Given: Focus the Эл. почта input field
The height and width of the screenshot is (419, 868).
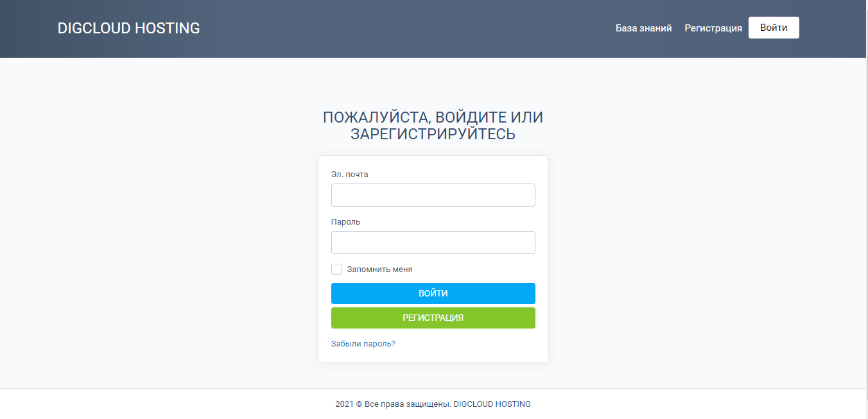Looking at the screenshot, I should point(433,195).
